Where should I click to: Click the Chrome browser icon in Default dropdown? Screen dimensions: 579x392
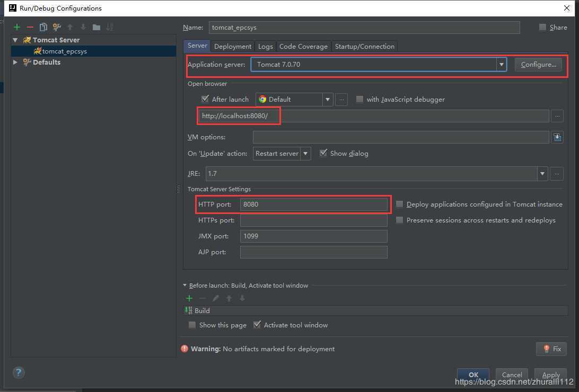[262, 99]
